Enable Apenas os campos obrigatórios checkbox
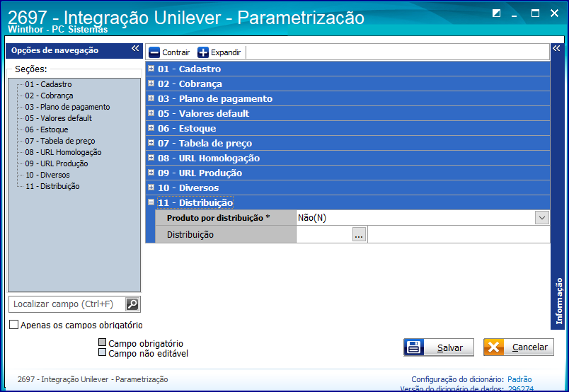Viewport: 569px width, 392px height. [x=13, y=325]
